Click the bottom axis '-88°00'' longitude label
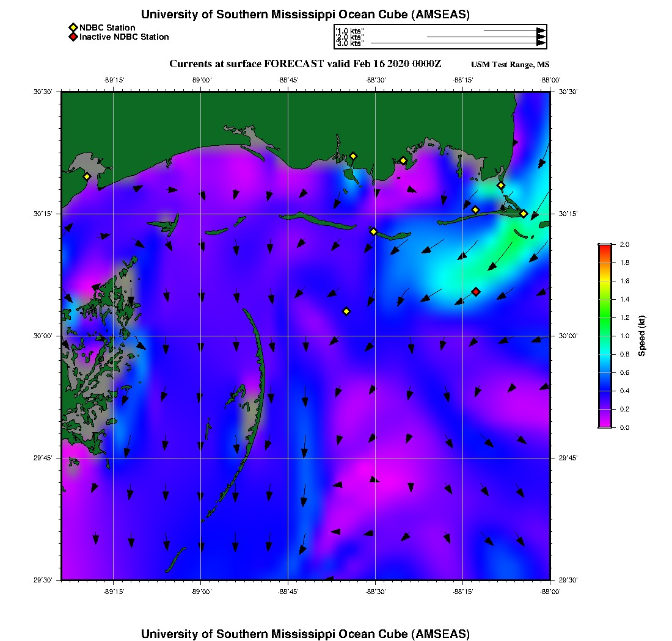672x641 pixels. tap(550, 592)
